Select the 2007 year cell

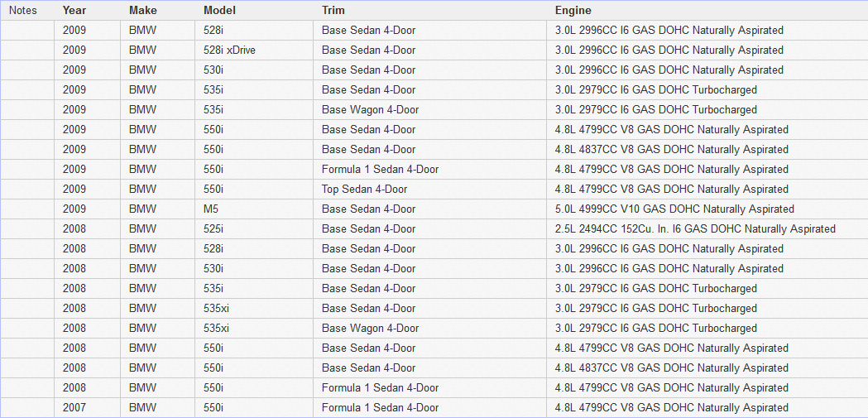tap(74, 407)
